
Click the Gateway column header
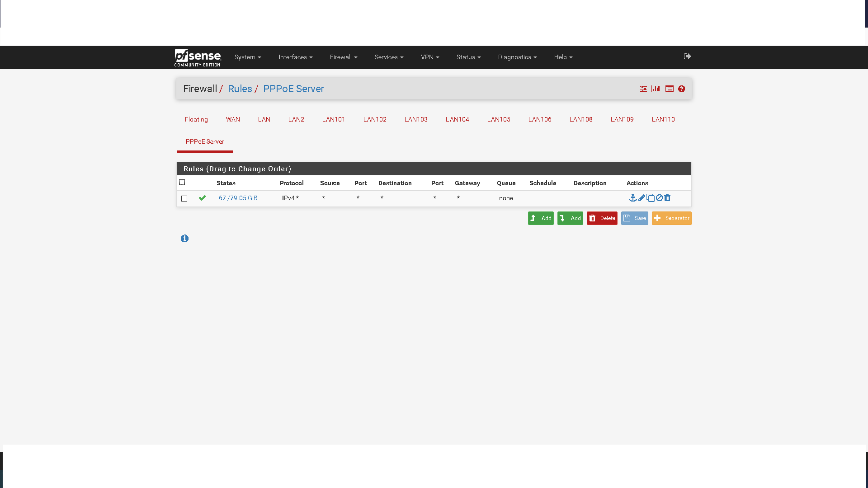tap(467, 183)
